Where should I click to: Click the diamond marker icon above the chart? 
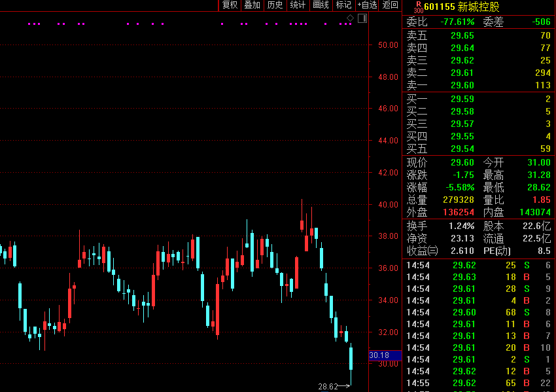tap(350, 18)
